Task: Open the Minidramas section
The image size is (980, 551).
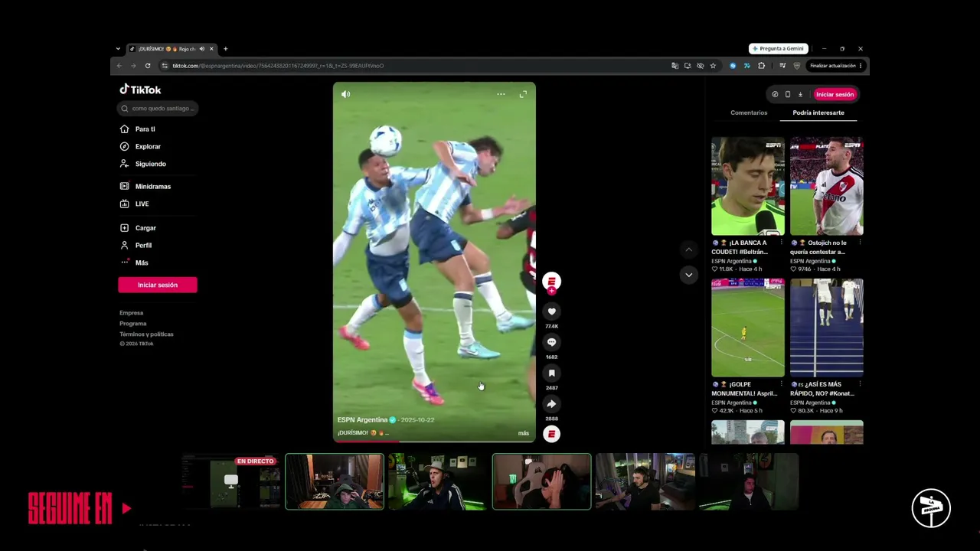Action: coord(145,187)
